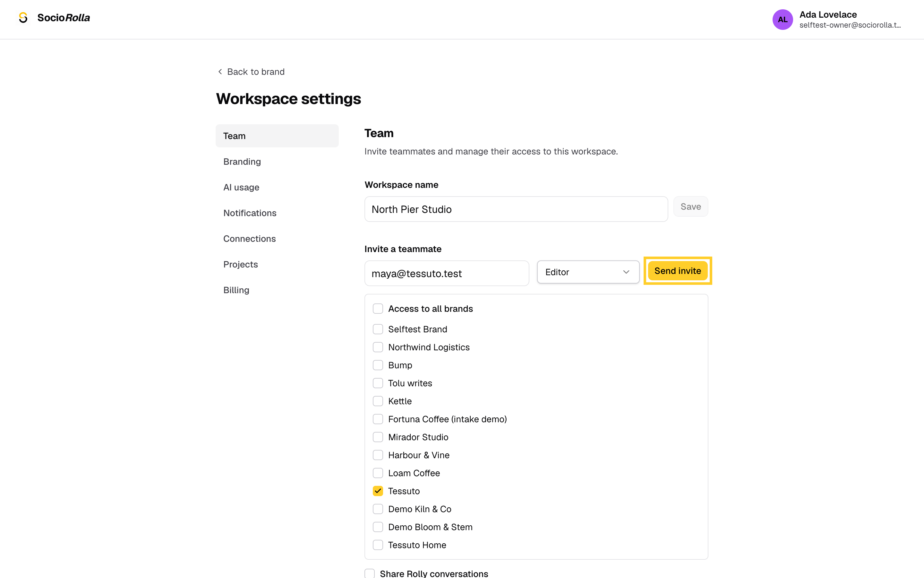Image resolution: width=924 pixels, height=578 pixels.
Task: Tick the Mirador Studio checkbox
Action: coord(378,437)
